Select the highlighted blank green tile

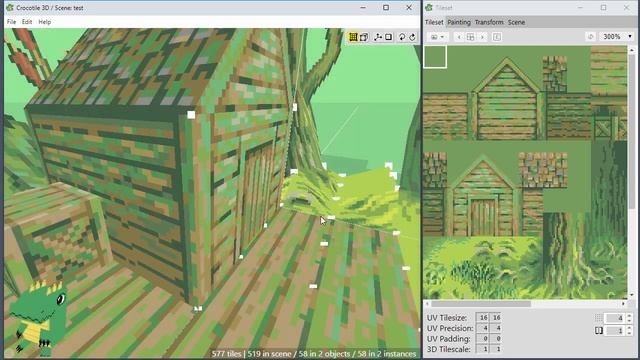coord(435,57)
